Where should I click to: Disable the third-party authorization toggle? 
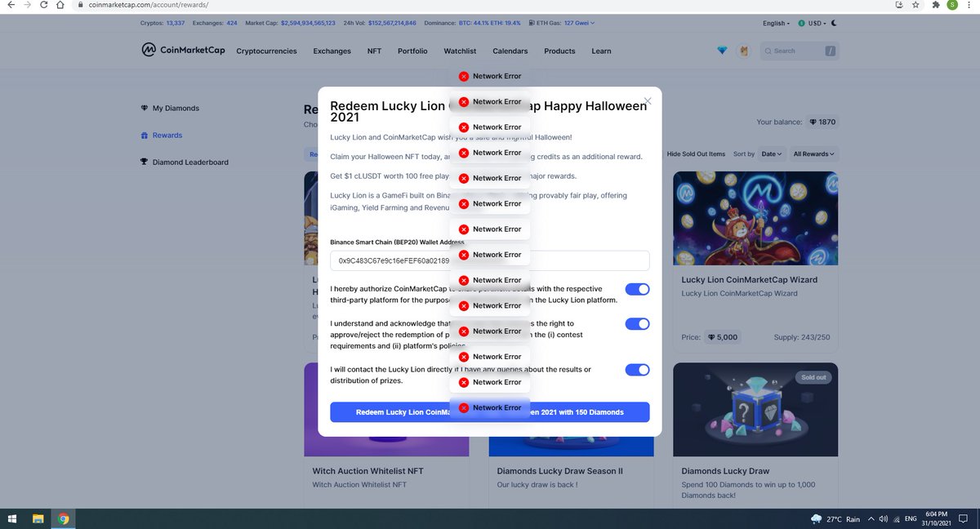coord(637,289)
